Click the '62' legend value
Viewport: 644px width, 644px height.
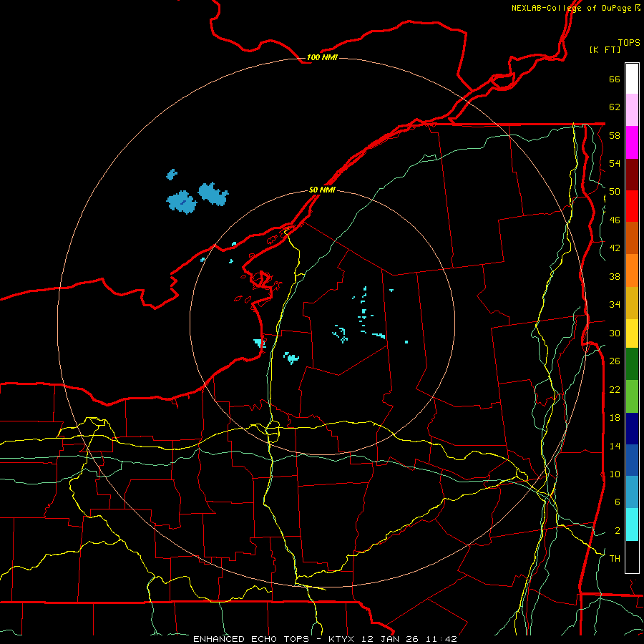point(615,107)
